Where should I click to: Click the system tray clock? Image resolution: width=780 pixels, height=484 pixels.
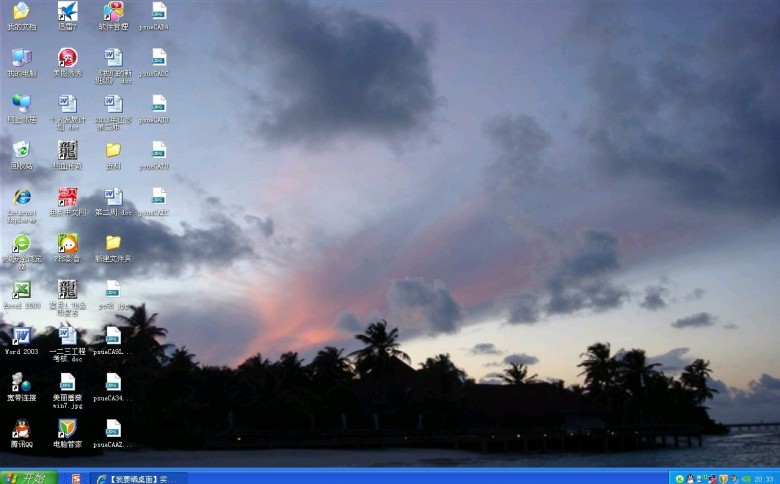[763, 478]
